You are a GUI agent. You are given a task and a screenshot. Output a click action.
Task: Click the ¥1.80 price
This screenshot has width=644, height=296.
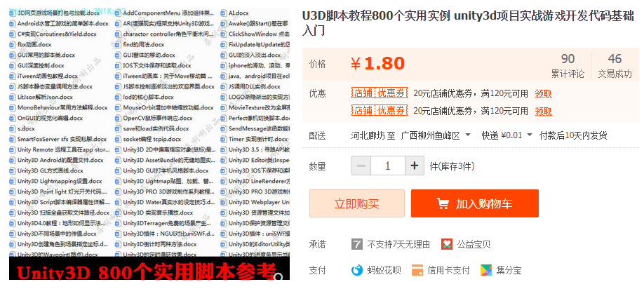coord(378,64)
